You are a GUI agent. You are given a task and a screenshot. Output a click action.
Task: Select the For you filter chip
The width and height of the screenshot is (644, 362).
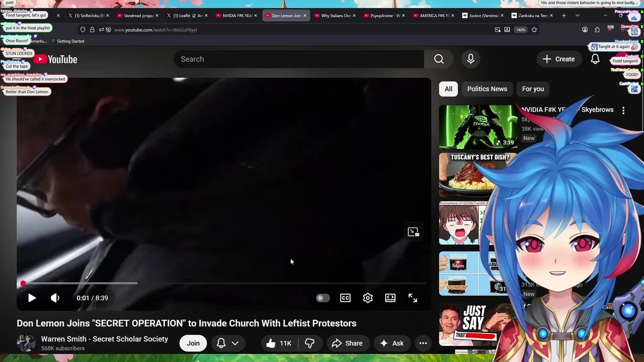[x=533, y=89]
